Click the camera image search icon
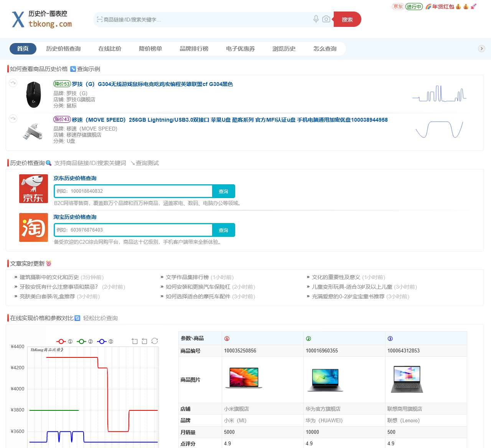 326,19
